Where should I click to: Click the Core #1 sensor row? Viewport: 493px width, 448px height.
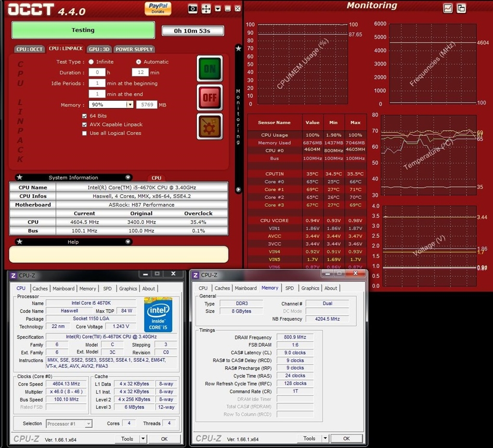pyautogui.click(x=307, y=189)
